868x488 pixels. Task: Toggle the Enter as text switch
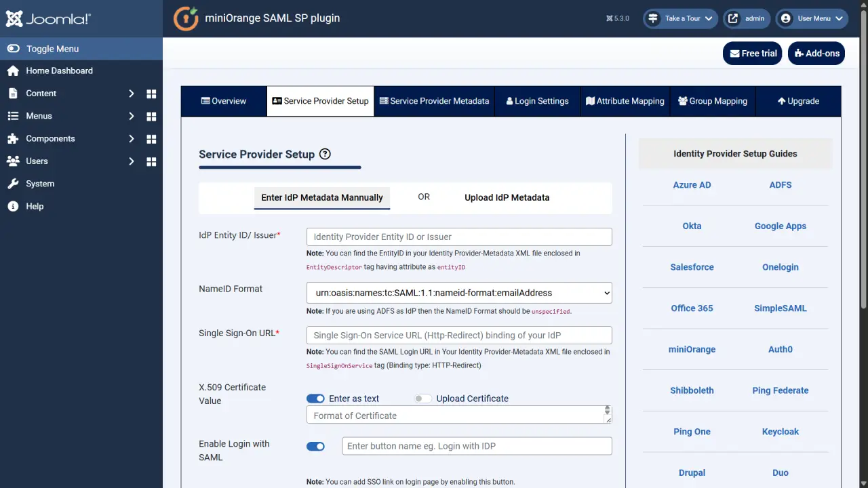point(315,399)
